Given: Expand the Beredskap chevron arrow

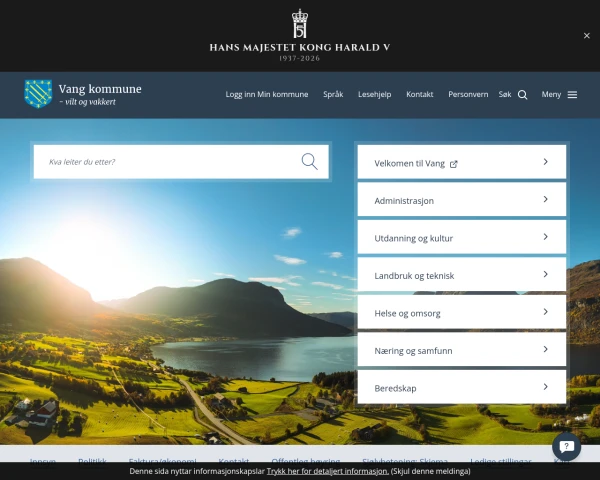Looking at the screenshot, I should click(546, 387).
